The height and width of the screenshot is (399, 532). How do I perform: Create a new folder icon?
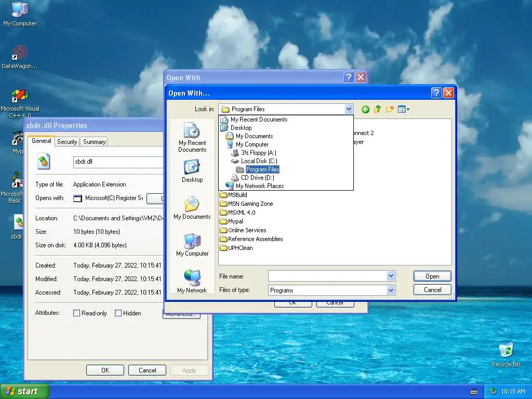pyautogui.click(x=390, y=109)
